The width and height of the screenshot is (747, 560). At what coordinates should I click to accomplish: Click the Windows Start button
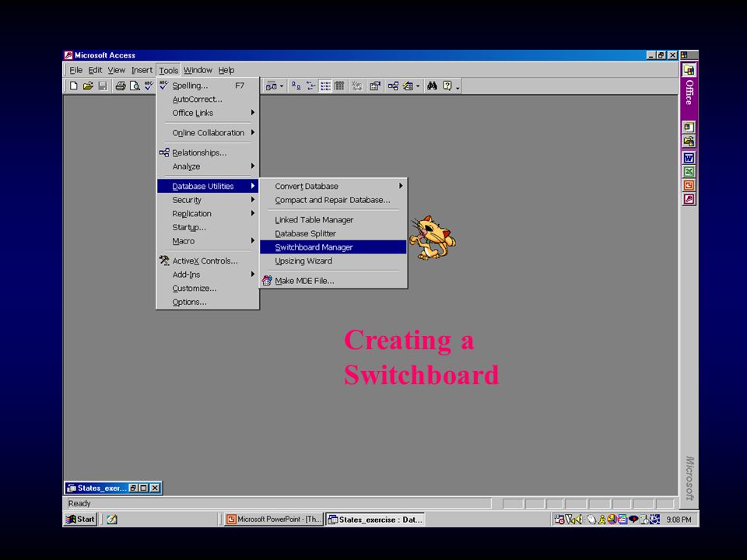[80, 520]
